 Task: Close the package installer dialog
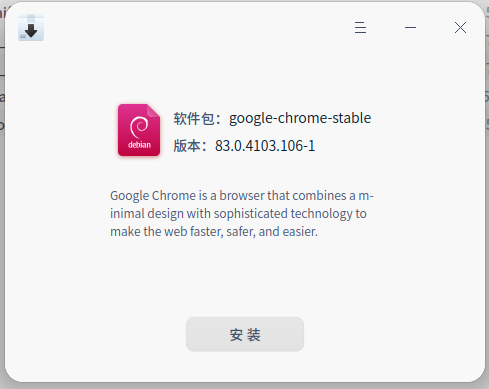pyautogui.click(x=460, y=27)
